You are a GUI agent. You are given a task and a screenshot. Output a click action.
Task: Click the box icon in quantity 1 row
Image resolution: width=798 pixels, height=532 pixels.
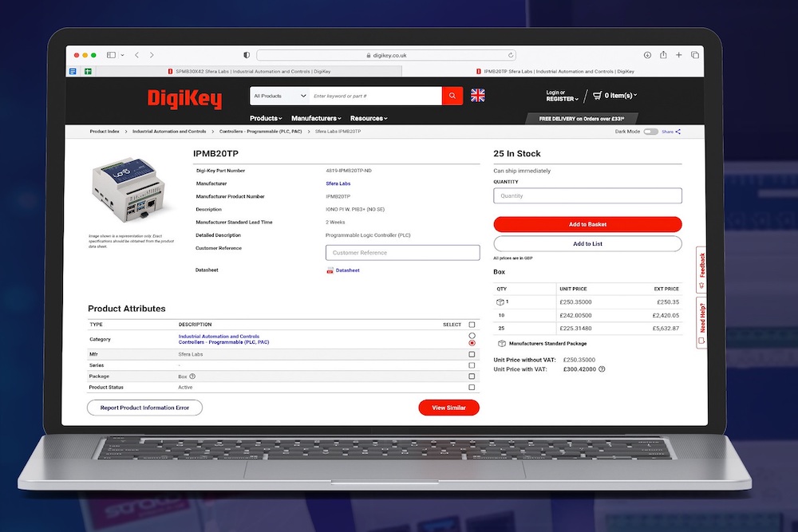[500, 302]
